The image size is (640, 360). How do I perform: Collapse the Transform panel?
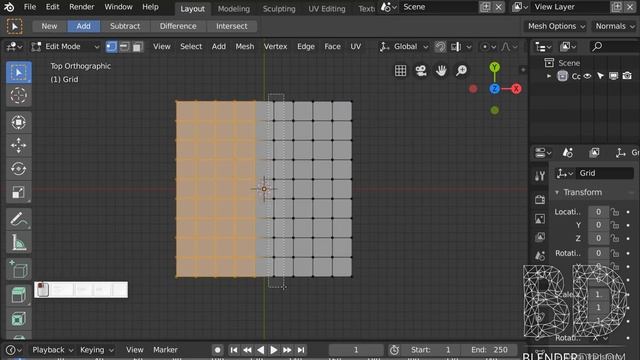pos(557,192)
